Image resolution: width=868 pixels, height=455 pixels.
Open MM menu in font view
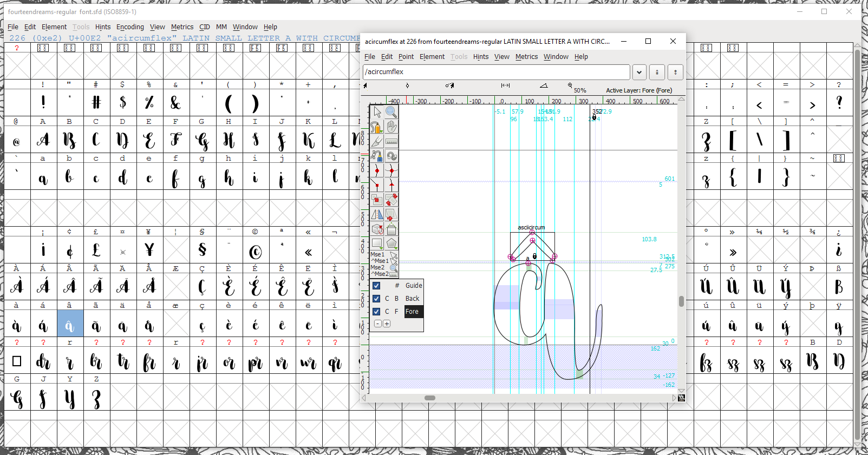tap(221, 27)
